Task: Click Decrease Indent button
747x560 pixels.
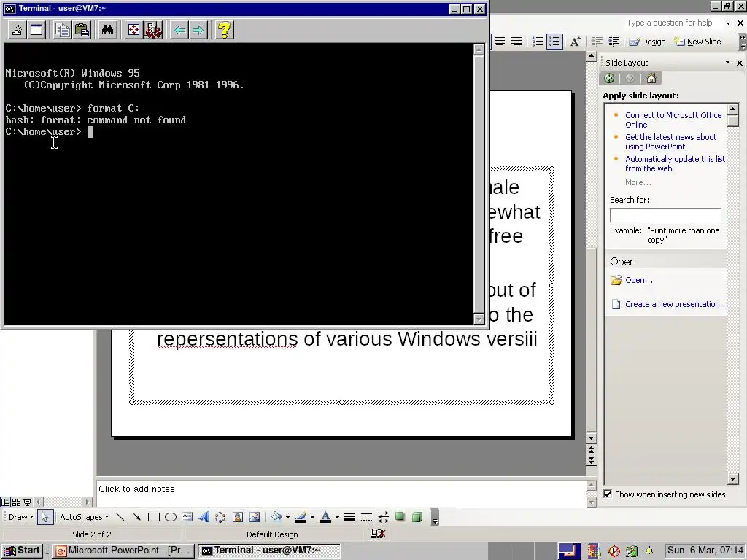Action: 597,42
